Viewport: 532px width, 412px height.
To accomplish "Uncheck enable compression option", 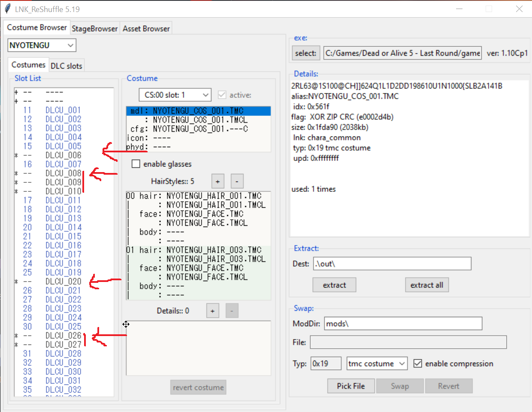I will point(417,364).
